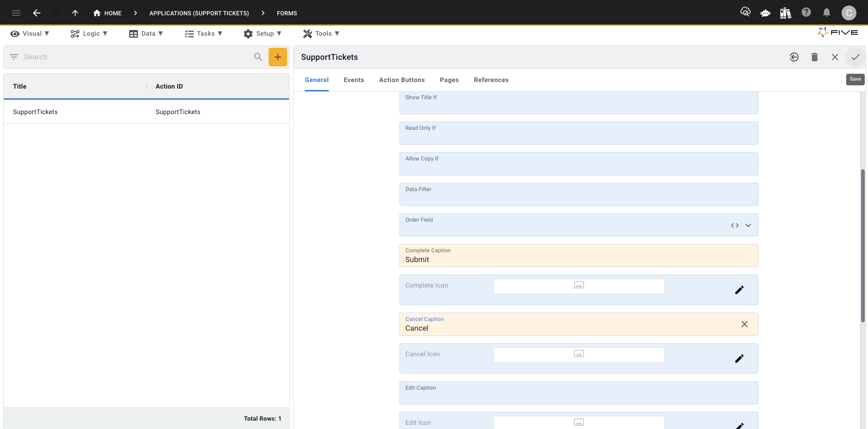The height and width of the screenshot is (429, 868).
Task: Edit the Complete Icon using the pencil icon
Action: [x=739, y=289]
